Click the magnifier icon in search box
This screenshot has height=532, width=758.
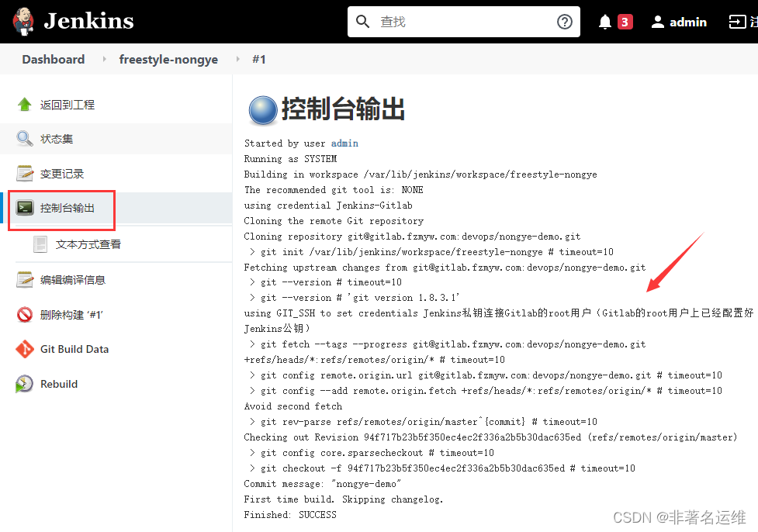pos(362,22)
